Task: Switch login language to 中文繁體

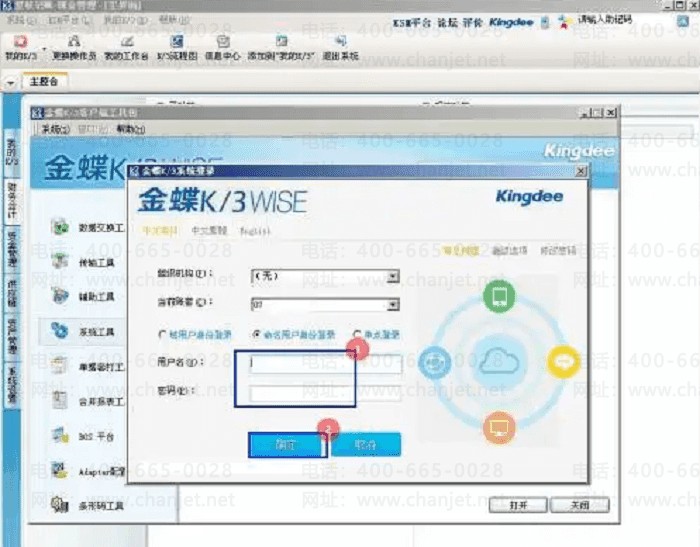Action: pyautogui.click(x=209, y=230)
